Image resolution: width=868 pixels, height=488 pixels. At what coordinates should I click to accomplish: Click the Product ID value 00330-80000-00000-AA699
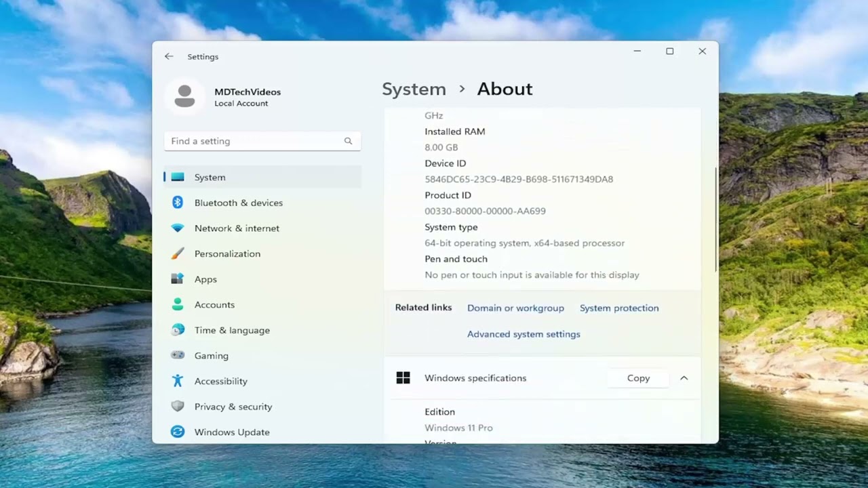point(485,211)
